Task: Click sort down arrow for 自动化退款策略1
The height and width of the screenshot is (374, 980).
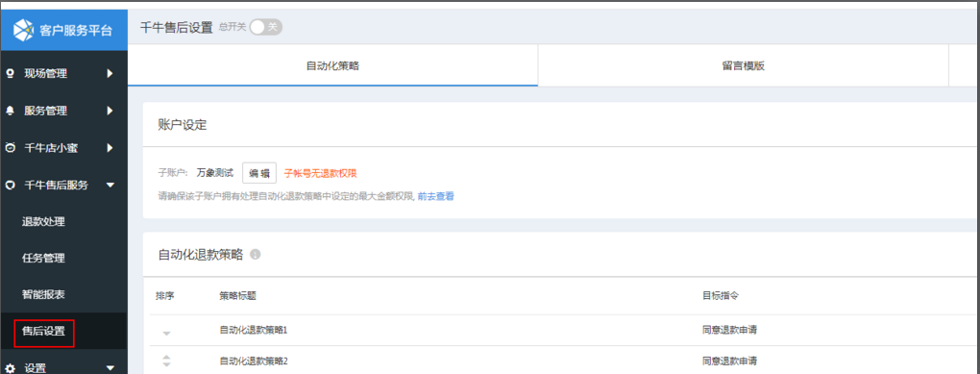Action: [x=166, y=334]
